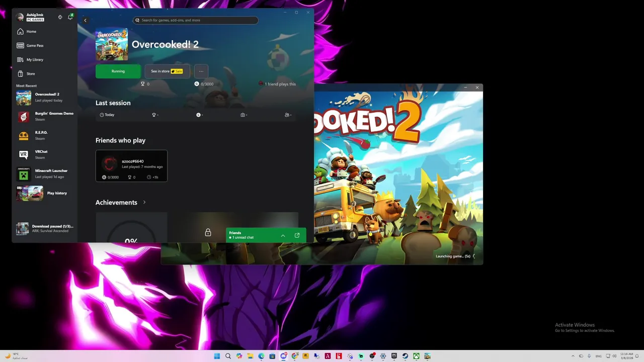Open Game Pass in the sidebar
Viewport: 644px width, 362px height.
(x=44, y=45)
